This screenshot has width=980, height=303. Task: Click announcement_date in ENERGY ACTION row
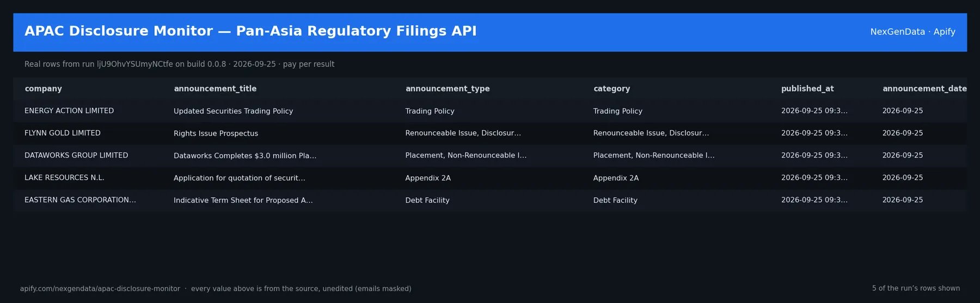click(902, 111)
